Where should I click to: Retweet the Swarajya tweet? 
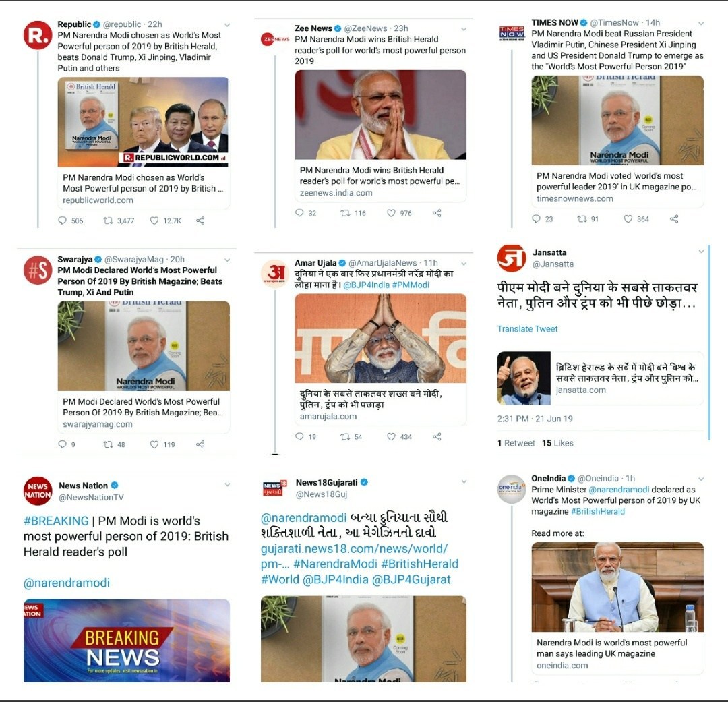point(108,444)
